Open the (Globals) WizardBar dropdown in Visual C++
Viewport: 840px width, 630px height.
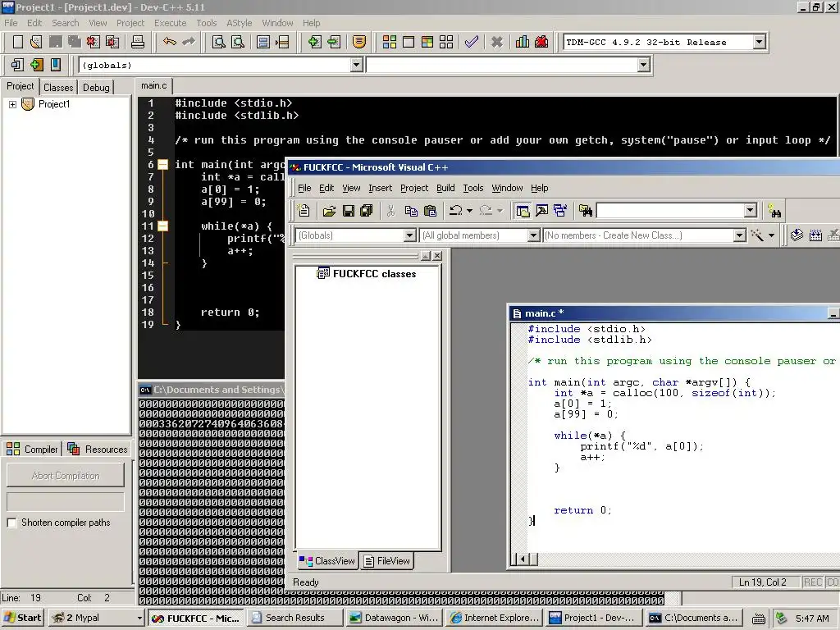coord(409,235)
